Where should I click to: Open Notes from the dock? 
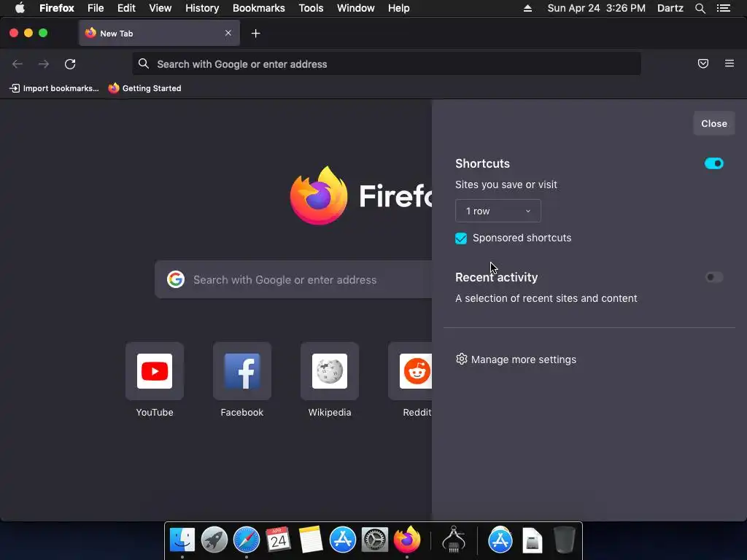[311, 540]
